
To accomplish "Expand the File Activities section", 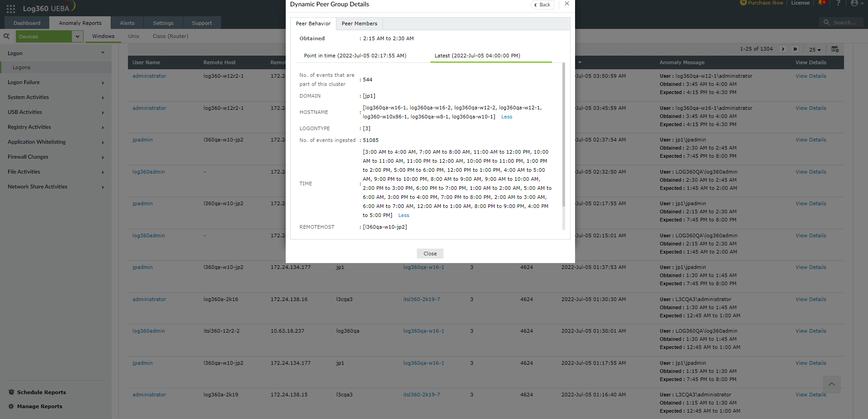I will (x=56, y=172).
